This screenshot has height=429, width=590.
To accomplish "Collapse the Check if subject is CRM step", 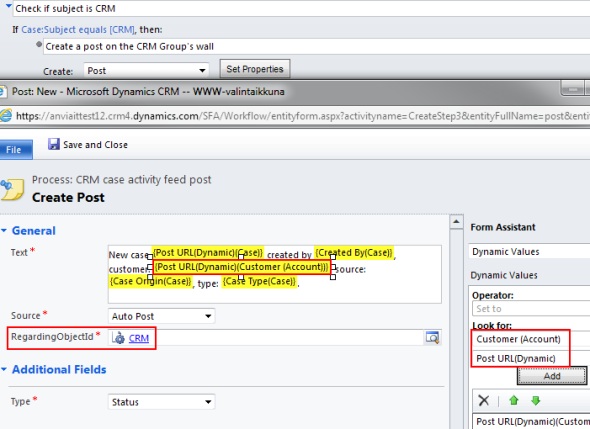I will coord(8,6).
